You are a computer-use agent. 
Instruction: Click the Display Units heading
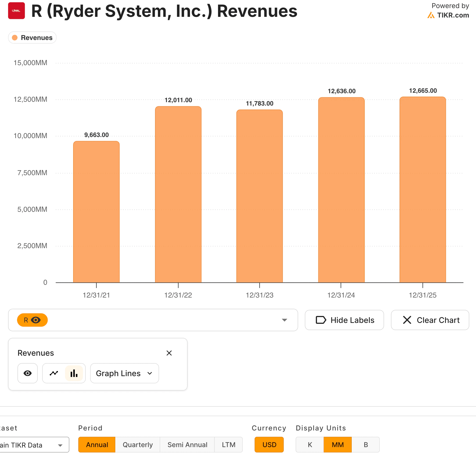click(x=321, y=428)
